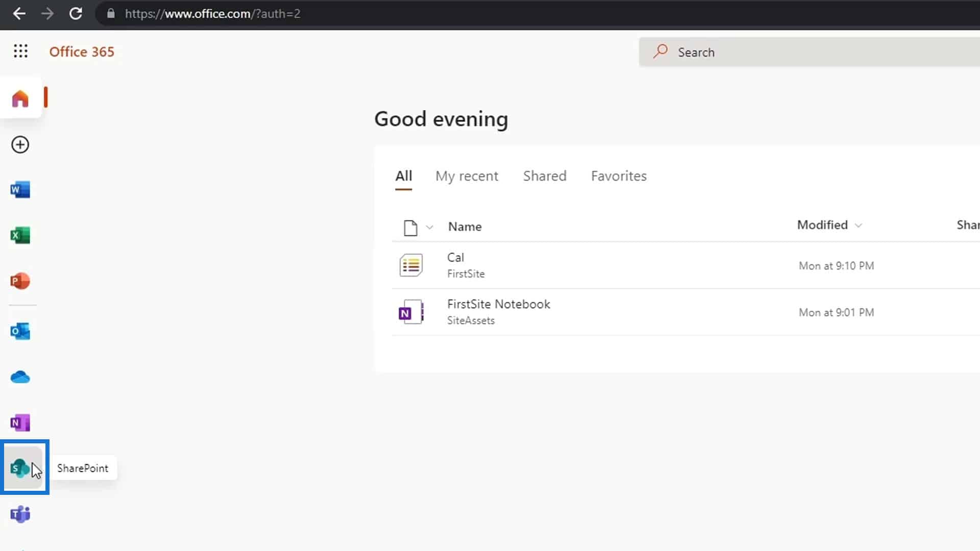
Task: Click the Name column header
Action: point(464,227)
